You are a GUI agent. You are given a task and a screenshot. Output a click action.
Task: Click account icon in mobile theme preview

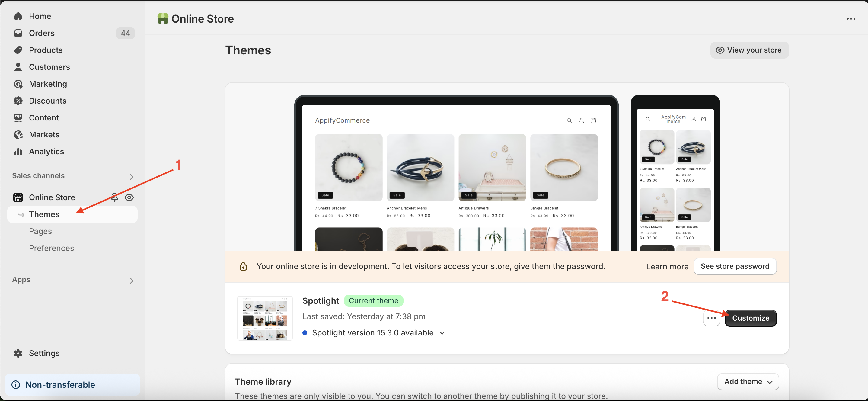pos(694,119)
